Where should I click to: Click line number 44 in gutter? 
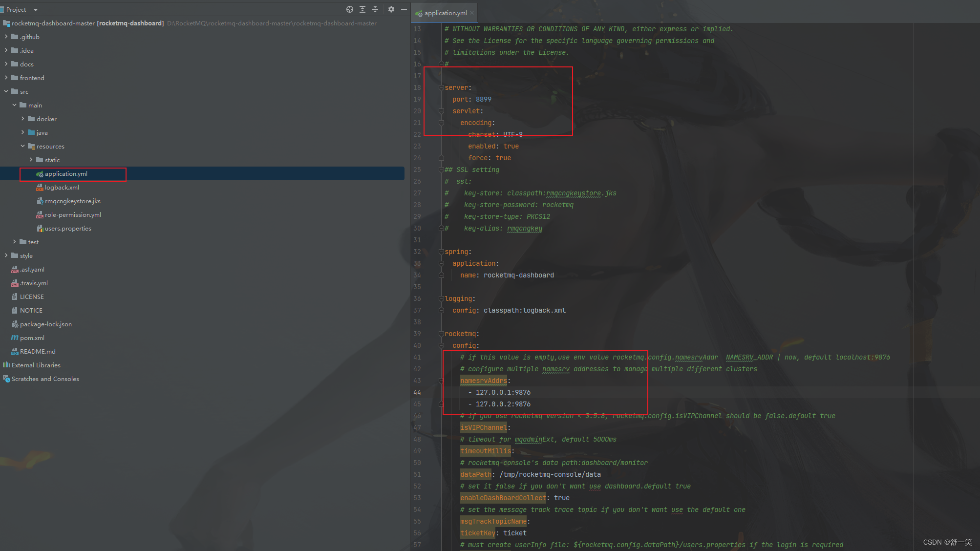[417, 393]
